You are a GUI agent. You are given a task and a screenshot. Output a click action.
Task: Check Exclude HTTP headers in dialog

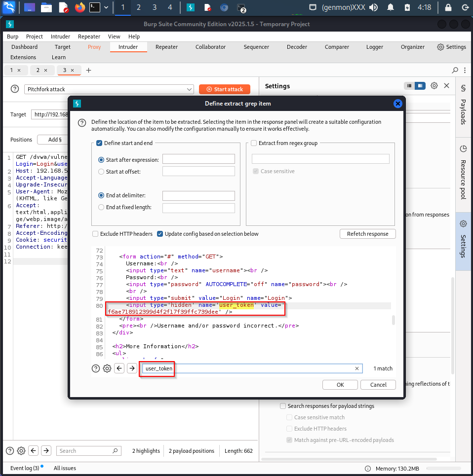click(x=95, y=234)
